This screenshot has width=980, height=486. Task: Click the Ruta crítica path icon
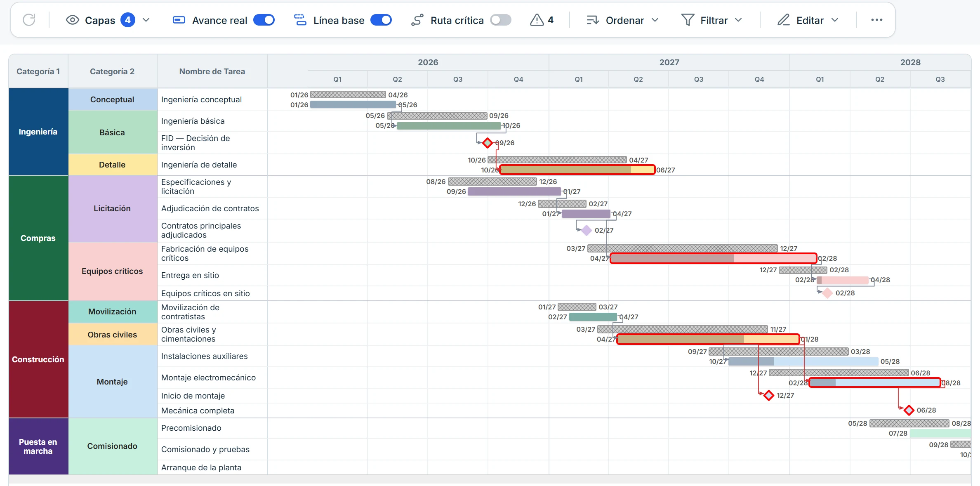pyautogui.click(x=417, y=20)
